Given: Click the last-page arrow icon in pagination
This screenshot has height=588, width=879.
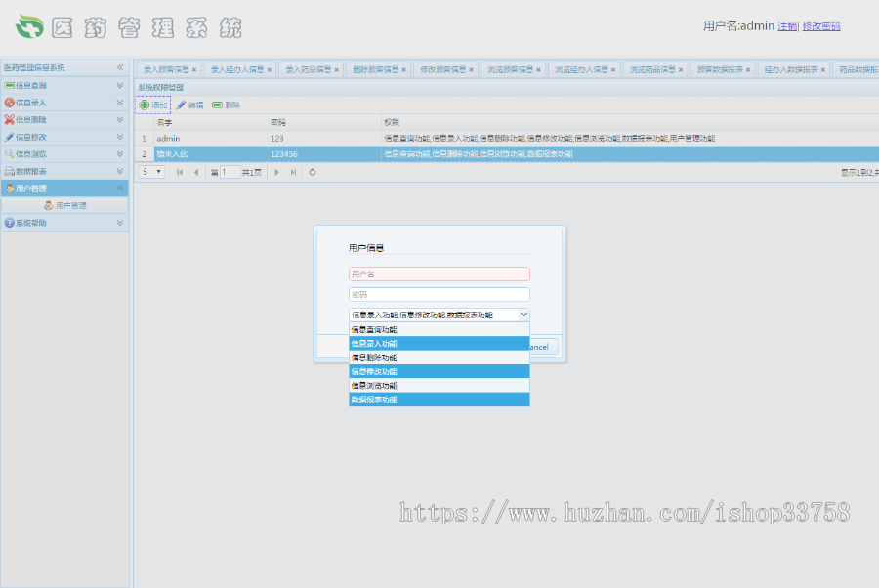Looking at the screenshot, I should tap(294, 172).
